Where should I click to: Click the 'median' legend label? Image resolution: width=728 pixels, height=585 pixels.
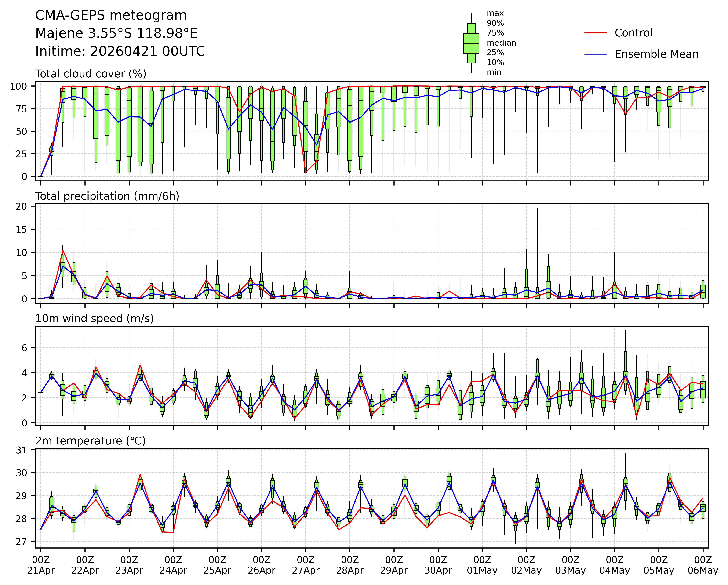tap(501, 43)
